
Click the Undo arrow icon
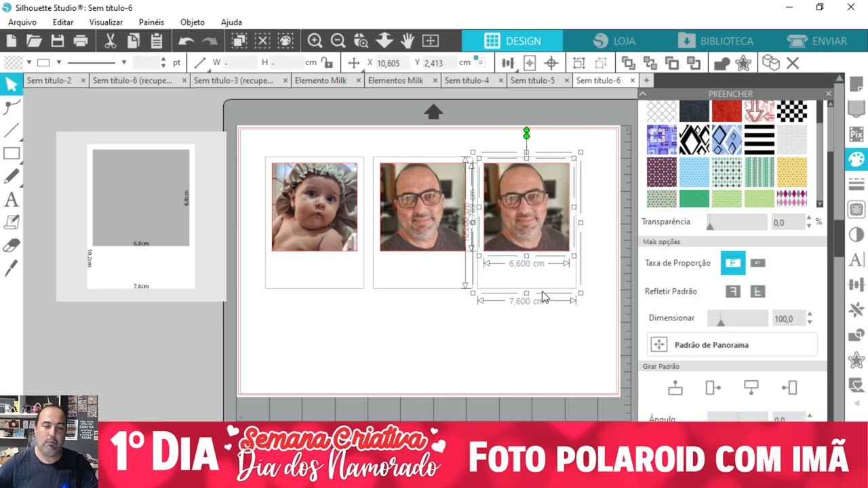186,41
